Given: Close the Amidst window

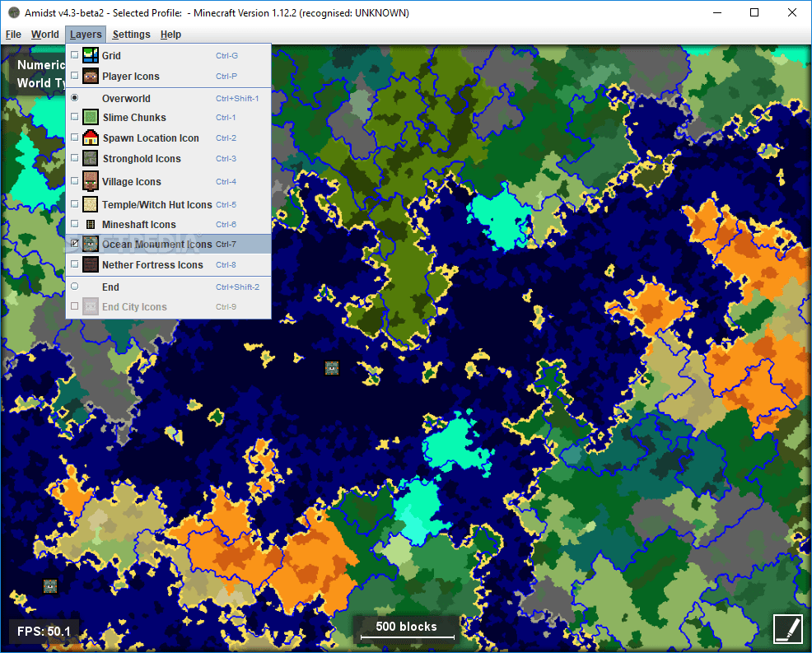Looking at the screenshot, I should pyautogui.click(x=791, y=12).
